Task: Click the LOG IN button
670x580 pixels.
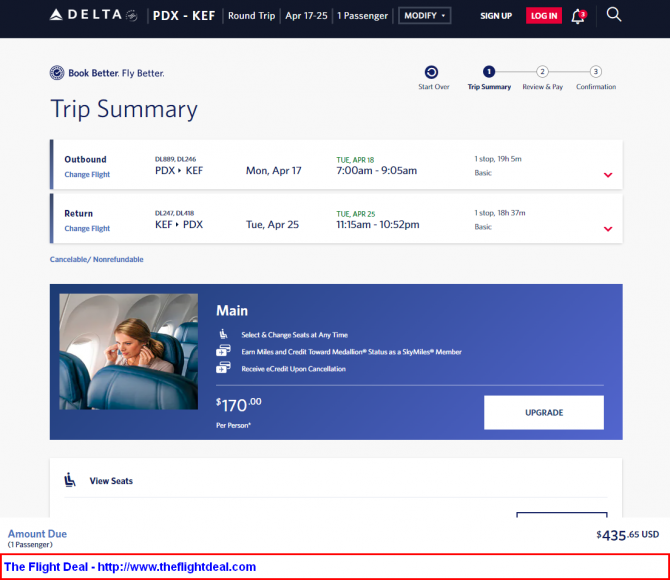Action: coord(544,16)
